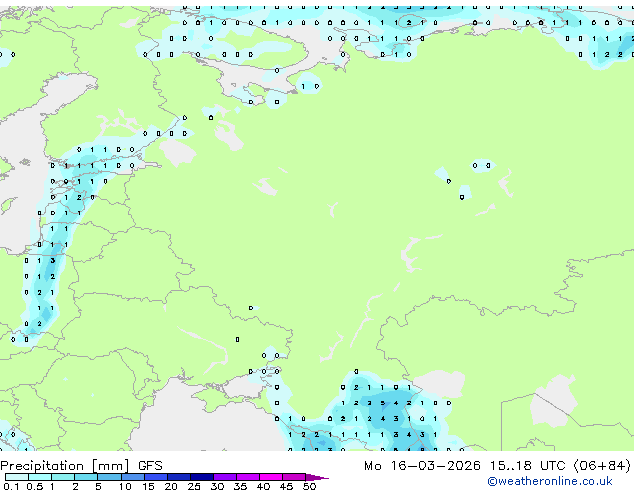Click the 20–25 mm dark blue swatch
Image resolution: width=634 pixels, height=490 pixels.
179,477
